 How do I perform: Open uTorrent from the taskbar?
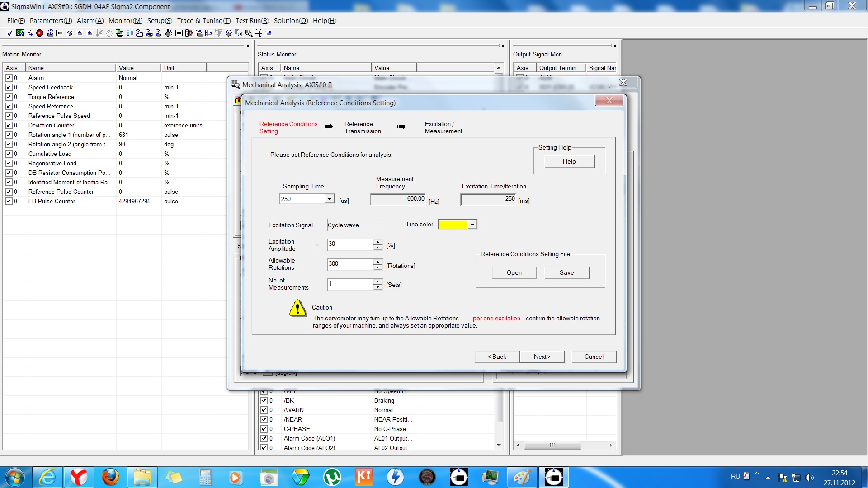tap(332, 477)
